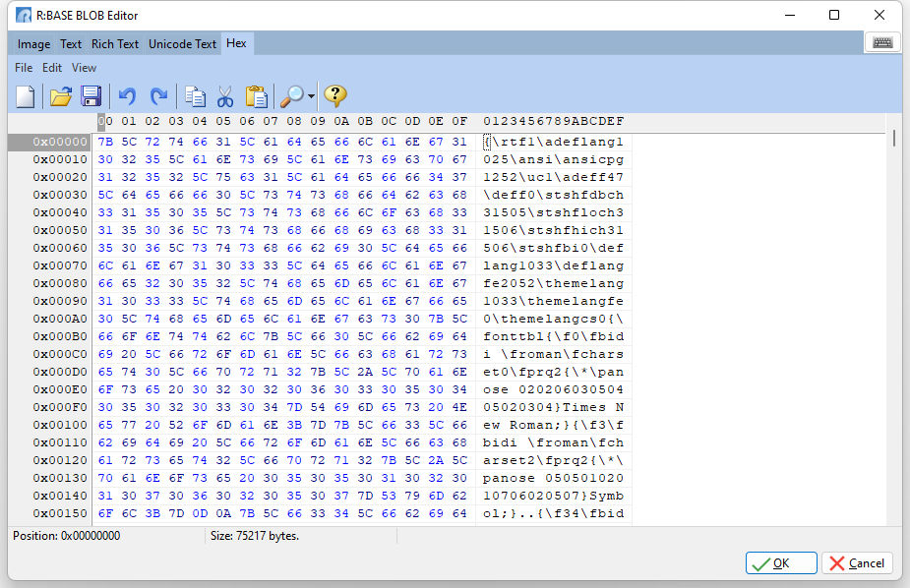910x588 pixels.
Task: Undo the last edit
Action: tap(127, 96)
